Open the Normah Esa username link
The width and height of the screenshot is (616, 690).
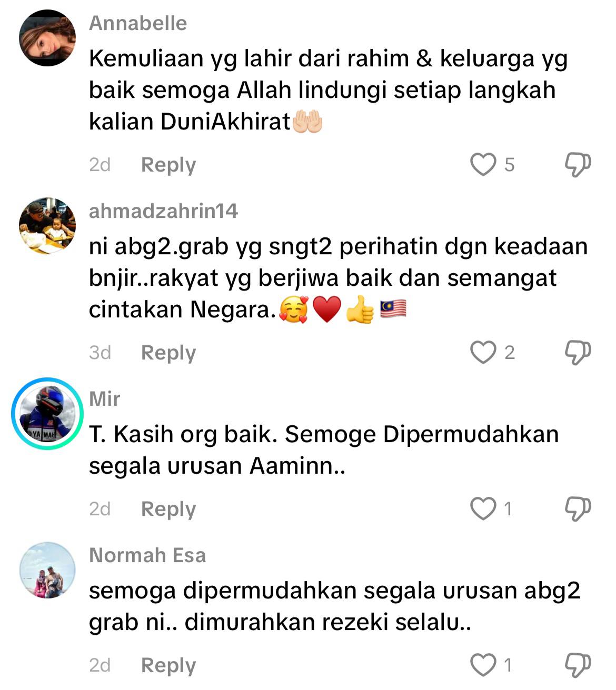[x=147, y=555]
